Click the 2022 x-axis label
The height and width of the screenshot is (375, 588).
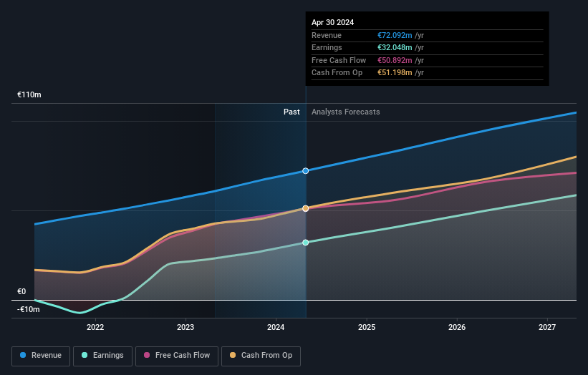point(95,327)
